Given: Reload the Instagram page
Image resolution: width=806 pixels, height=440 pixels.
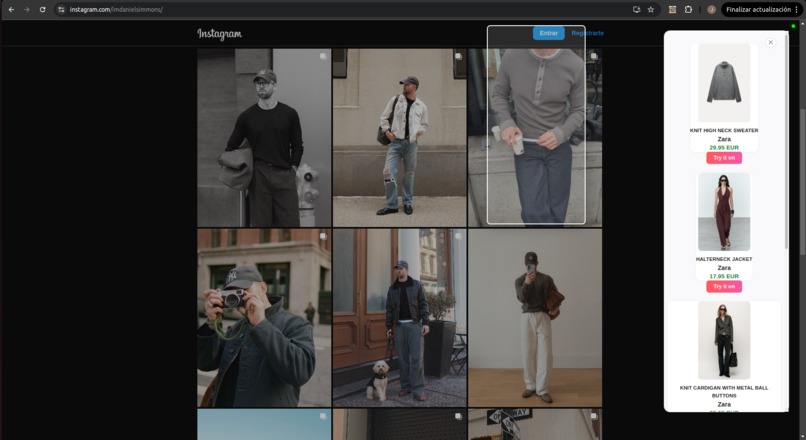Looking at the screenshot, I should pos(42,9).
